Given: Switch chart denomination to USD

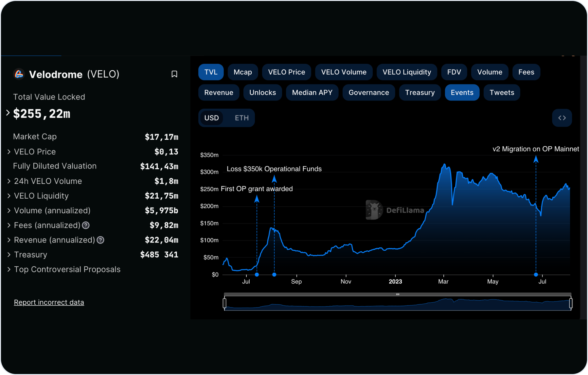Looking at the screenshot, I should click(x=211, y=118).
